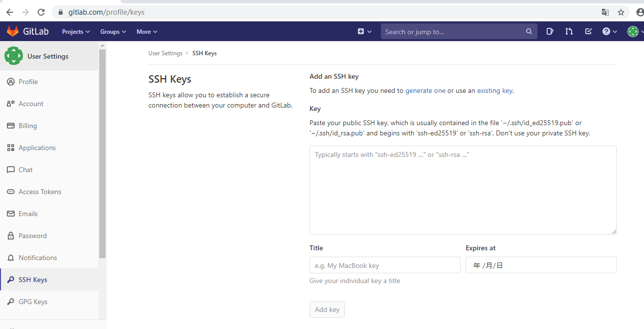Screen dimensions: 644x329
Task: Expand the More dropdown menu
Action: 147,31
